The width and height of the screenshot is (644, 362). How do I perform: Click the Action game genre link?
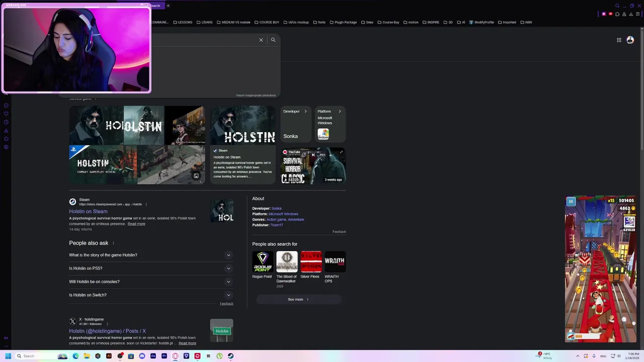coord(276,220)
